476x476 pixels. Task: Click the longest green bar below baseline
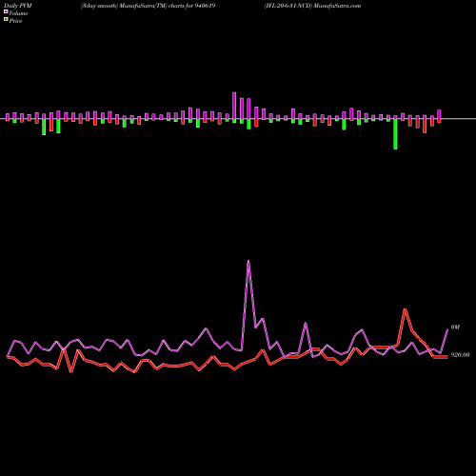coord(395,134)
